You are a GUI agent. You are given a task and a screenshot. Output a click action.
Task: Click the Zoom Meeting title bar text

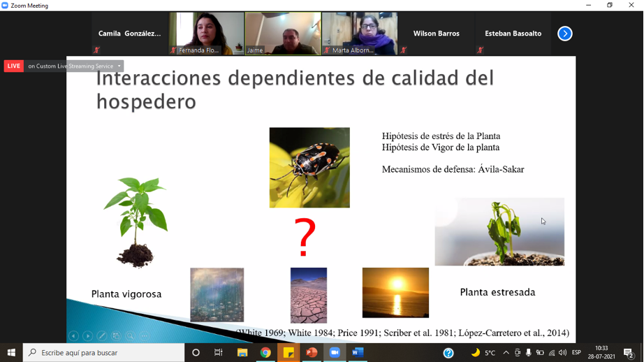(29, 6)
